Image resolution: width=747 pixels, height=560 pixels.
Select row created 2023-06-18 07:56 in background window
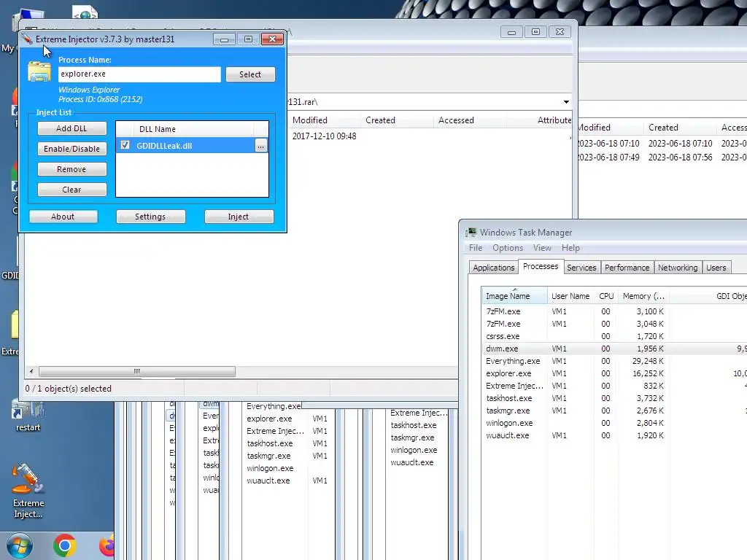point(662,157)
